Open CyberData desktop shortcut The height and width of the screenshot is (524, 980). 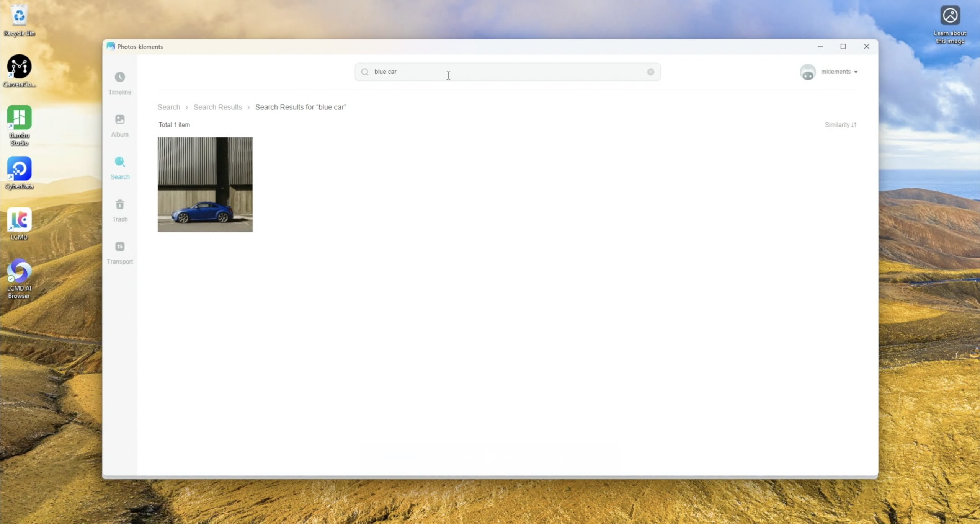(x=19, y=172)
